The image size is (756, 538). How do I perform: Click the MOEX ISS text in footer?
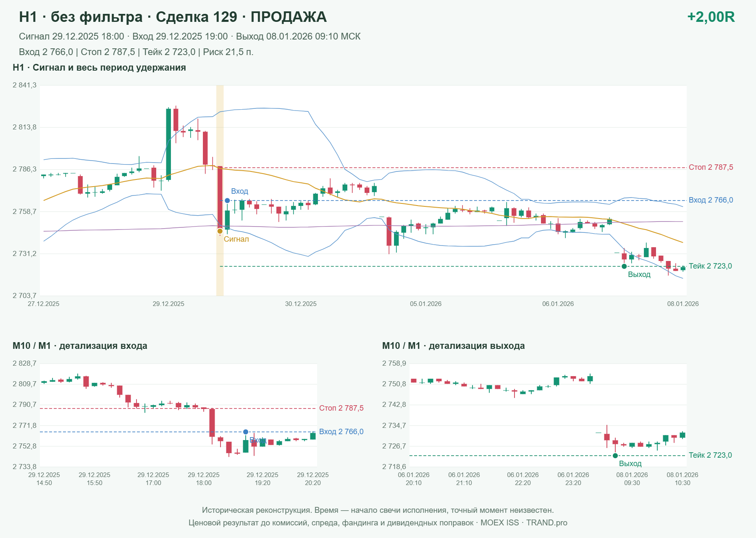(500, 523)
